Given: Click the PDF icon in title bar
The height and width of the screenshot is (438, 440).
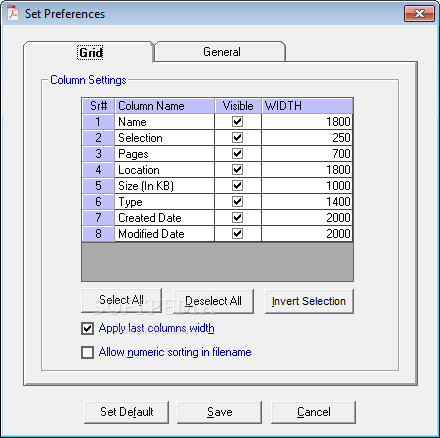Looking at the screenshot, I should (13, 13).
